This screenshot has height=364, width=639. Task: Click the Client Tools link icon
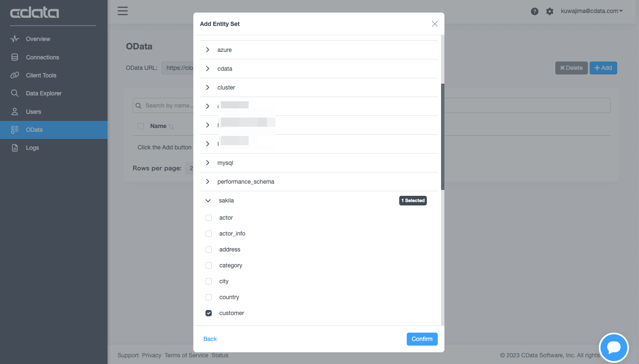(15, 75)
